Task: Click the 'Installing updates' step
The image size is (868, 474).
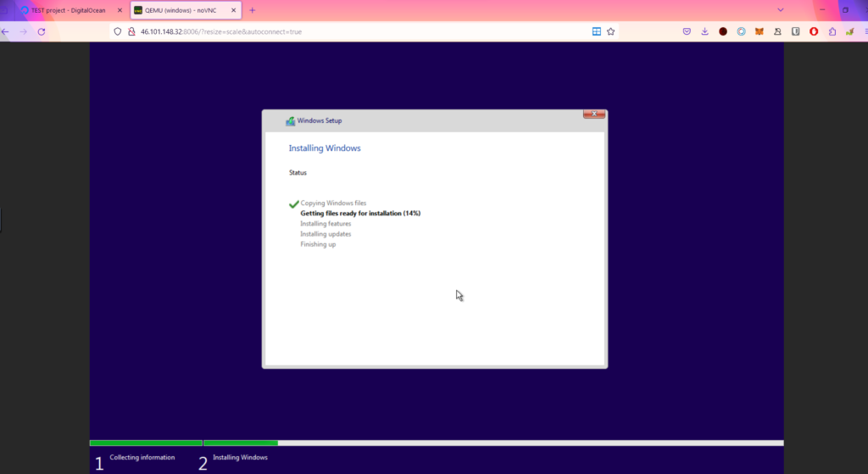Action: coord(325,234)
